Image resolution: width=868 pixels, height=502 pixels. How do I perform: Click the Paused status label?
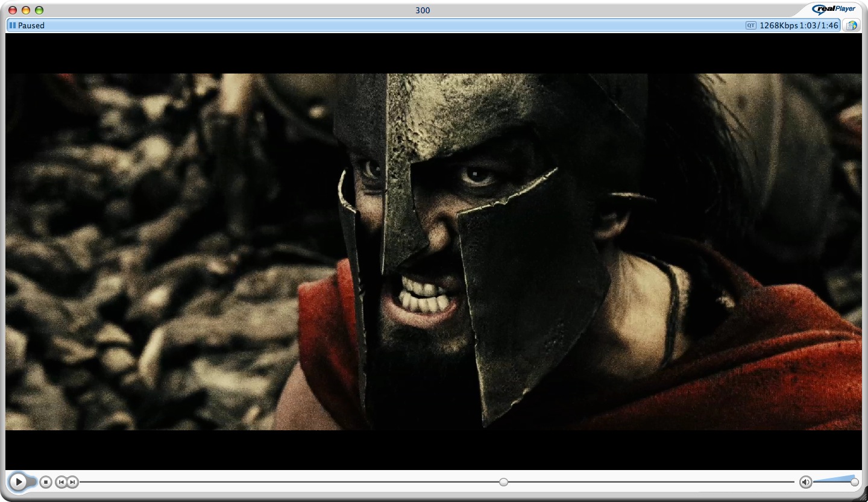click(x=31, y=25)
